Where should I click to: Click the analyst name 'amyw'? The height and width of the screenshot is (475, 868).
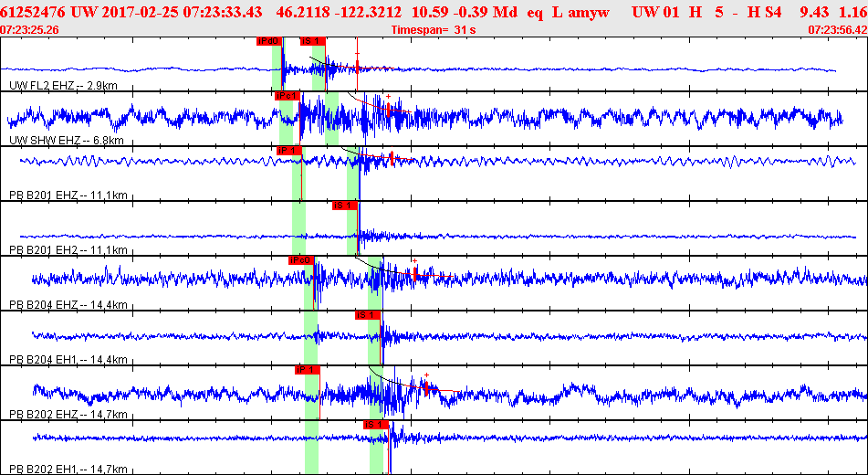tap(588, 12)
